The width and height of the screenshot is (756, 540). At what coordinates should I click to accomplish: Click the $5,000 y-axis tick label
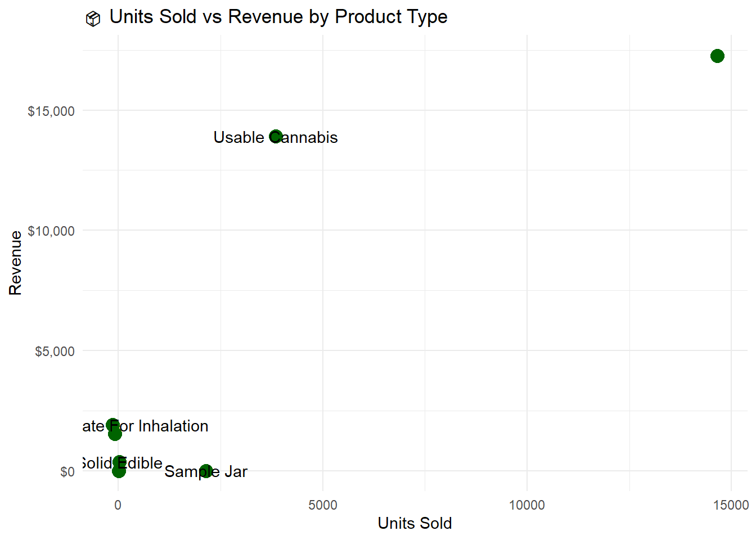[55, 352]
